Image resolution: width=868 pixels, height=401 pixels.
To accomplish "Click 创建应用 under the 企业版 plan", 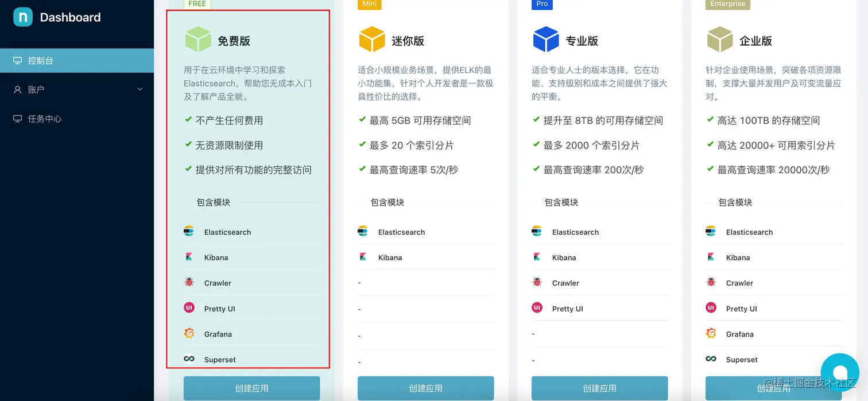I will [x=773, y=388].
